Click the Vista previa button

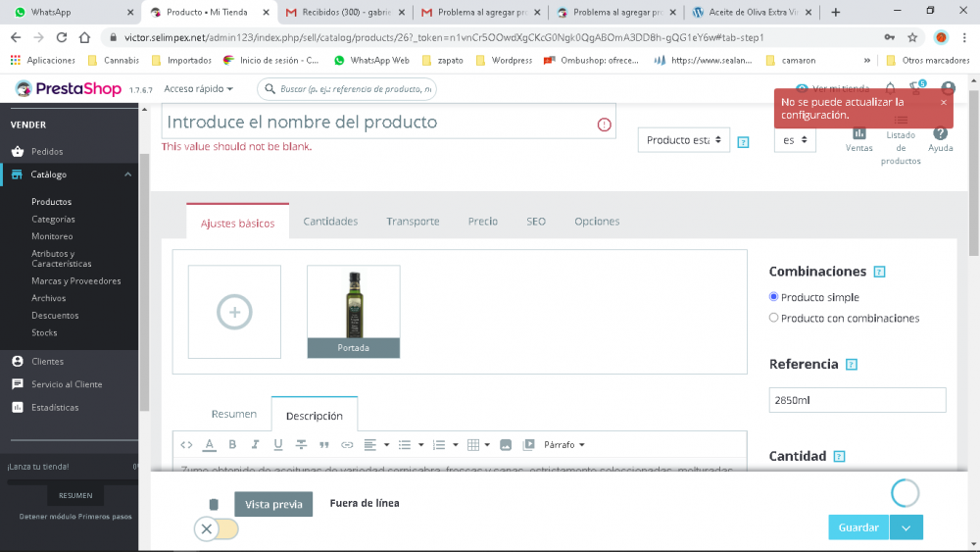[x=273, y=505]
